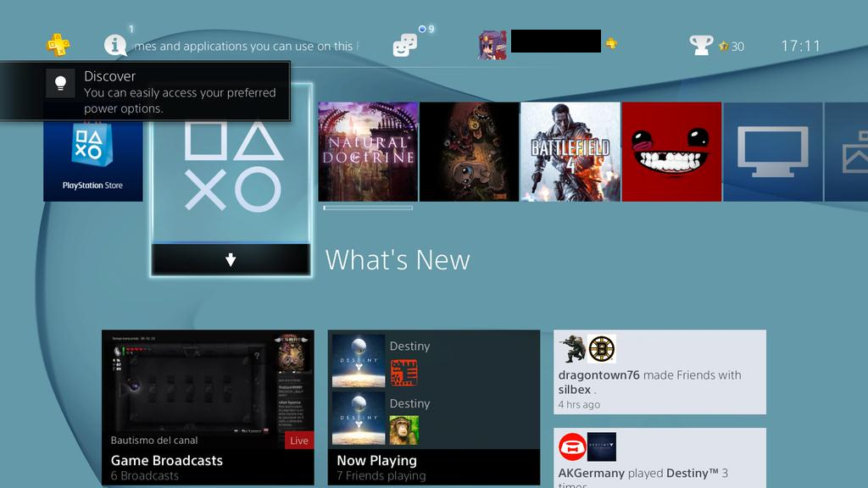The height and width of the screenshot is (488, 868).
Task: Select the first Destiny cover thumbnail
Action: (x=359, y=361)
